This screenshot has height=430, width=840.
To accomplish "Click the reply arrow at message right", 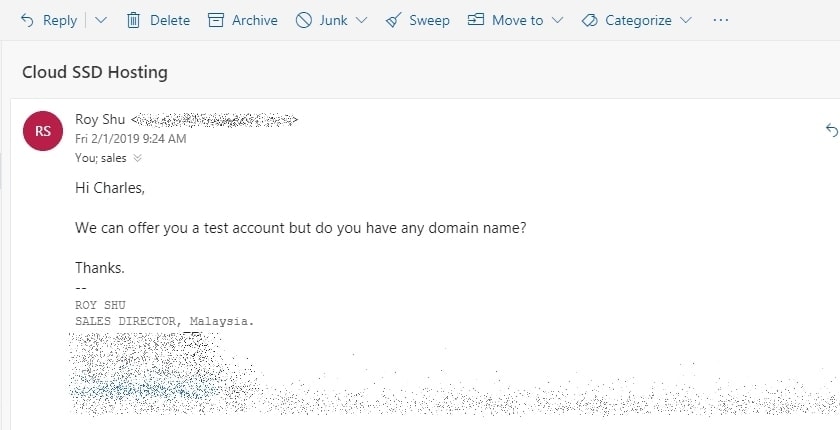I will pos(832,130).
